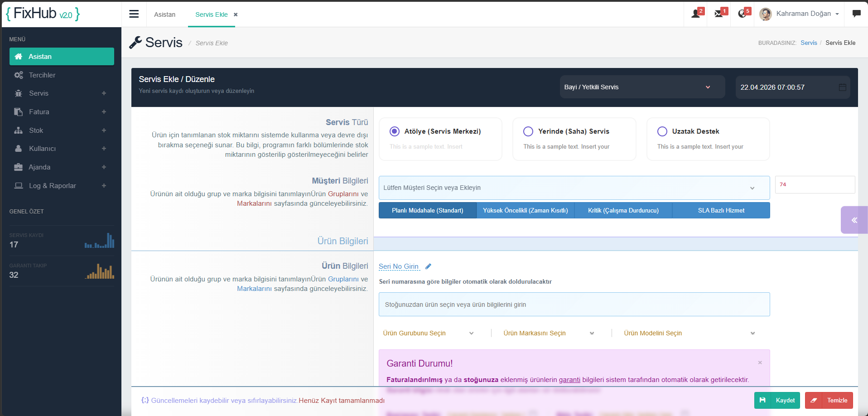
Task: Expand Log & Raporlar submenu plus sign
Action: (x=104, y=186)
